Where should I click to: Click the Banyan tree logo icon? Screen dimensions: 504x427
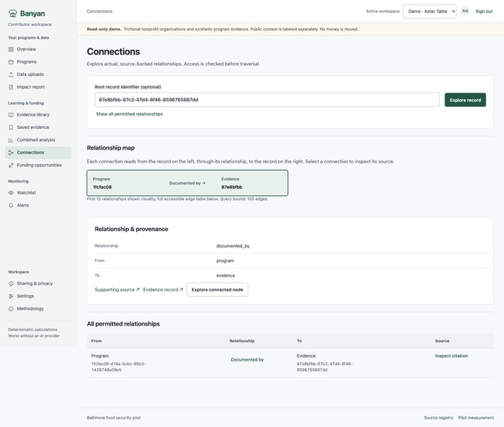point(13,13)
